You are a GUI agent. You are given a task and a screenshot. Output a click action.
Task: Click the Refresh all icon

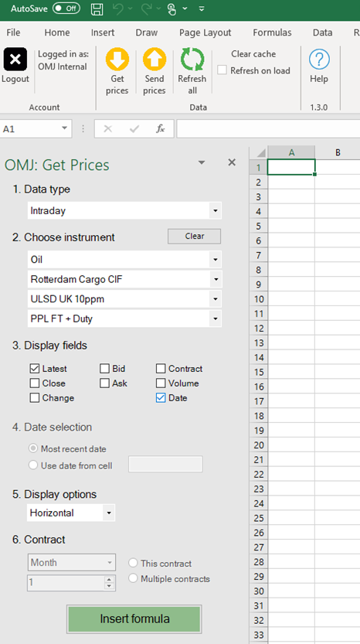click(192, 59)
